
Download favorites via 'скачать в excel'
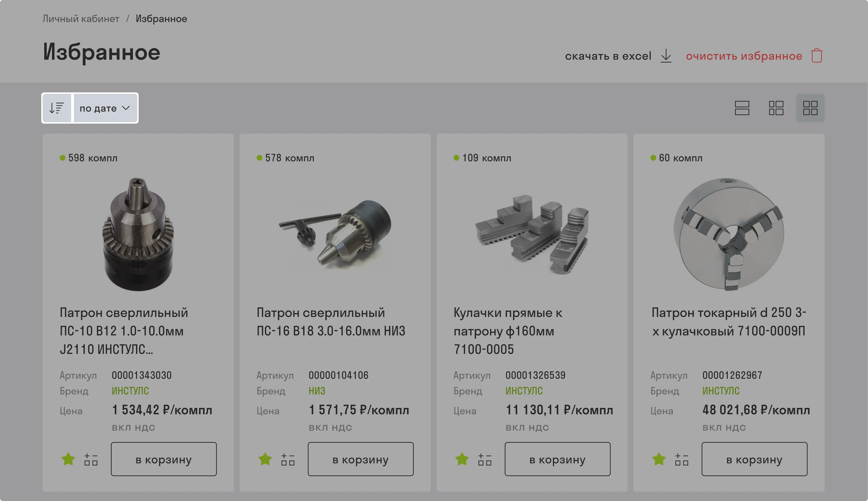point(608,56)
